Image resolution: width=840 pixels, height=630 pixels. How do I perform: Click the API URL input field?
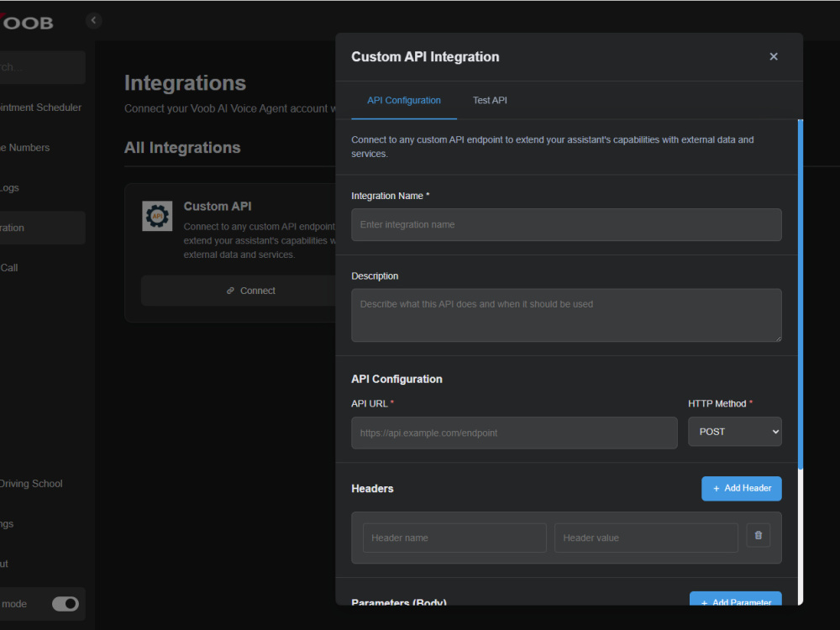pyautogui.click(x=514, y=433)
